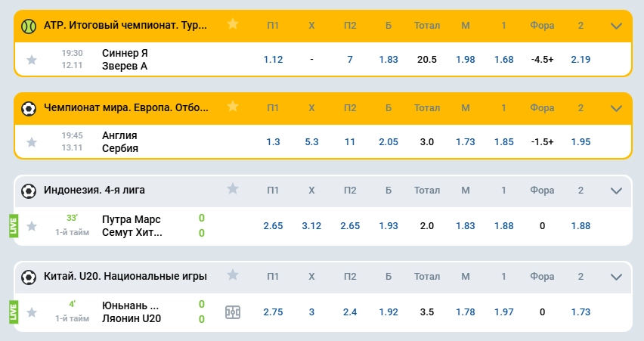Image resolution: width=644 pixels, height=341 pixels.
Task: Click the soccer ball icon for Китай U20
Action: pyautogui.click(x=29, y=275)
